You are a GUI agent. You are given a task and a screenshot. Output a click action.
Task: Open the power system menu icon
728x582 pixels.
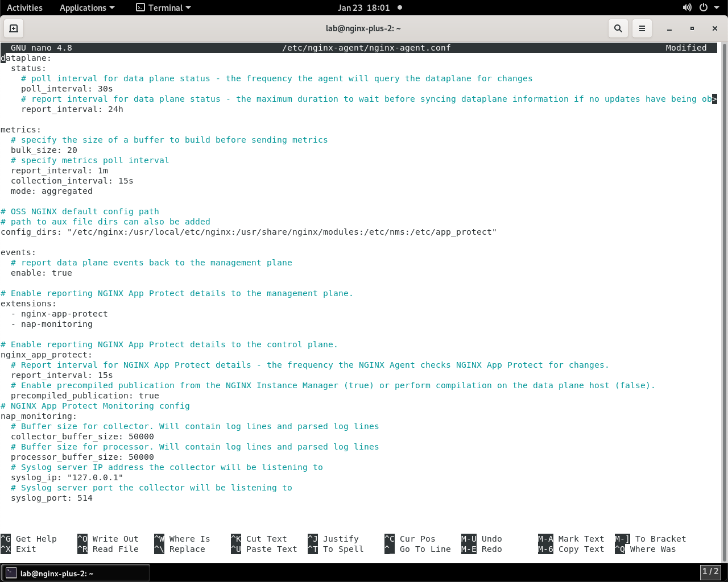click(704, 7)
